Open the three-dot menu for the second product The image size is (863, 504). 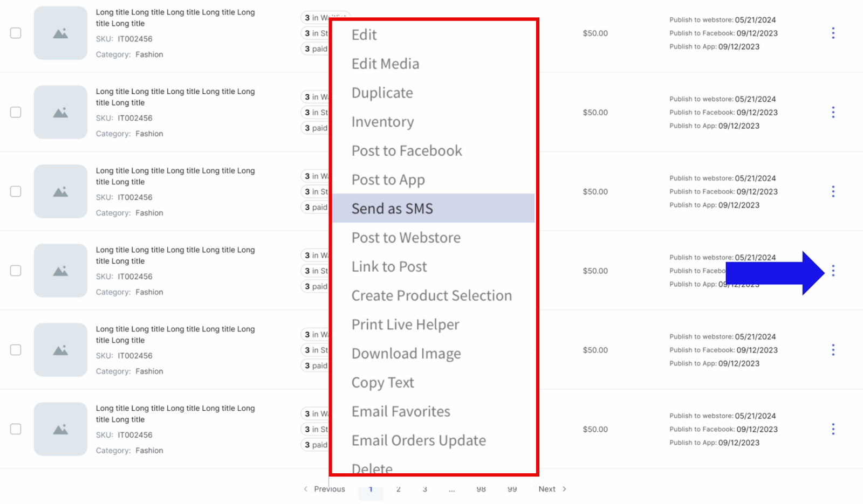[833, 113]
